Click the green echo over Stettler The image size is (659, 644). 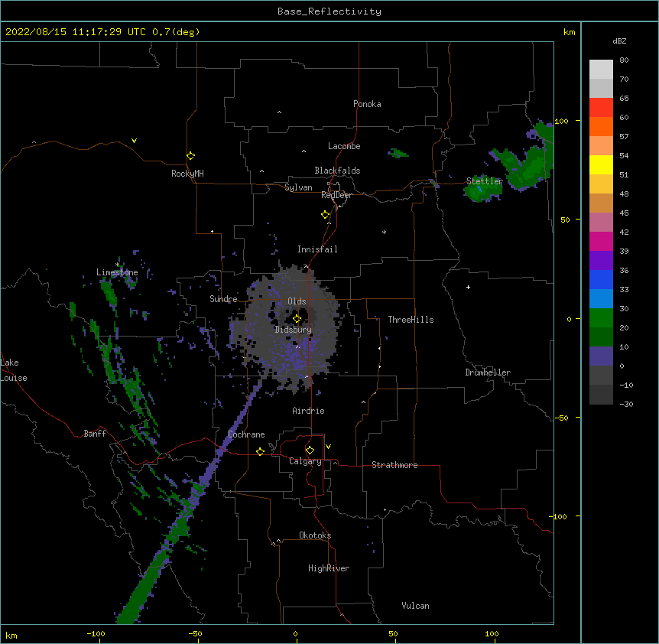(482, 189)
